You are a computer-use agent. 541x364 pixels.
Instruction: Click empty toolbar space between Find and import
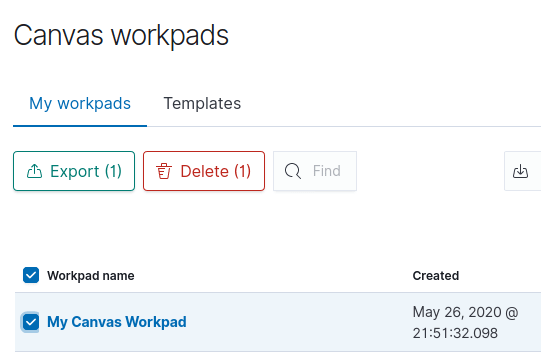(x=430, y=171)
